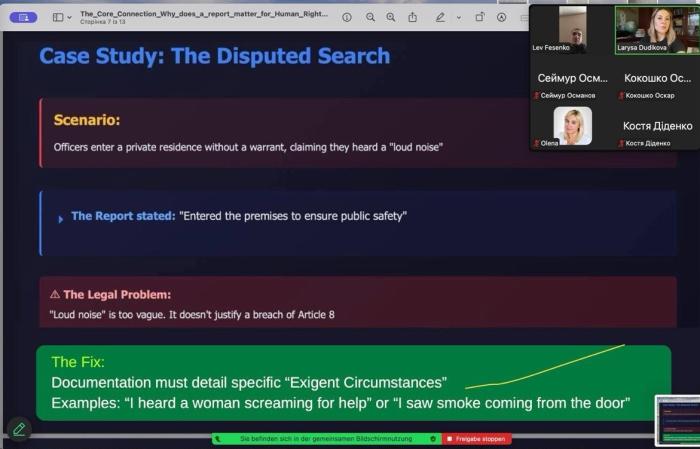Click the purple screen-sharing indicator pill
The width and height of the screenshot is (700, 449).
23,17
